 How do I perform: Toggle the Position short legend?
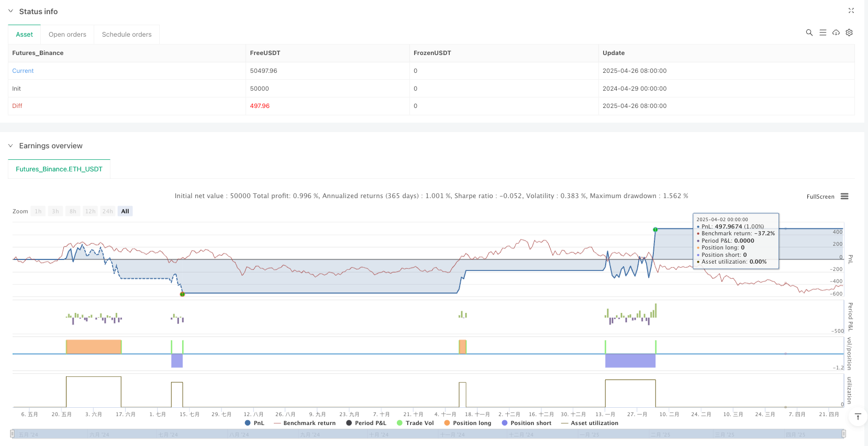pyautogui.click(x=526, y=423)
